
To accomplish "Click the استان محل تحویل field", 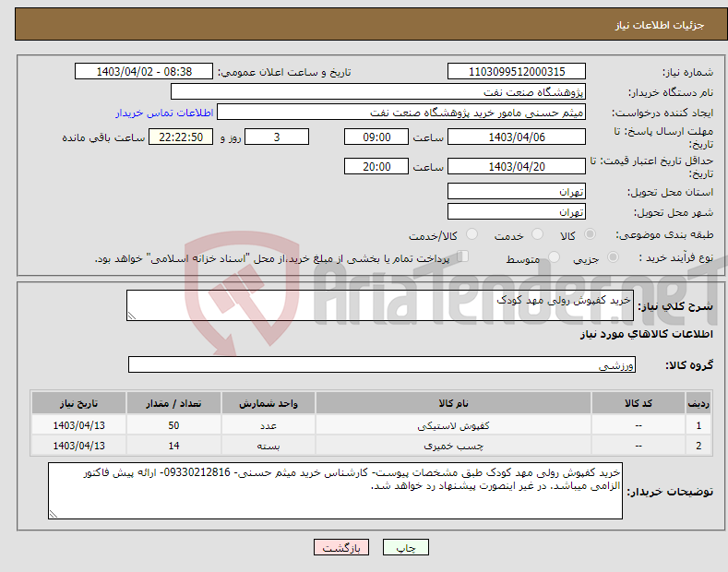I will coord(517,191).
